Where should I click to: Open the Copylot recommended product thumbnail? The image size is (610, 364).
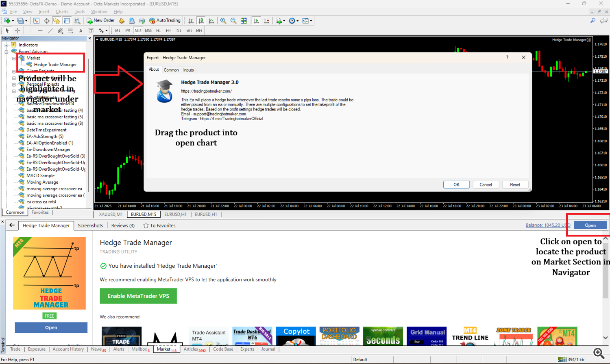click(x=296, y=336)
